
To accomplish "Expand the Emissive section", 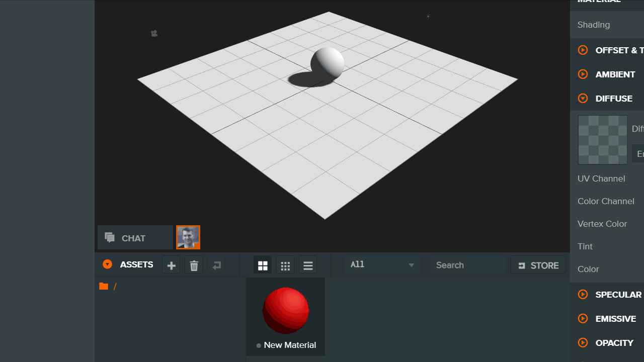I will click(583, 319).
